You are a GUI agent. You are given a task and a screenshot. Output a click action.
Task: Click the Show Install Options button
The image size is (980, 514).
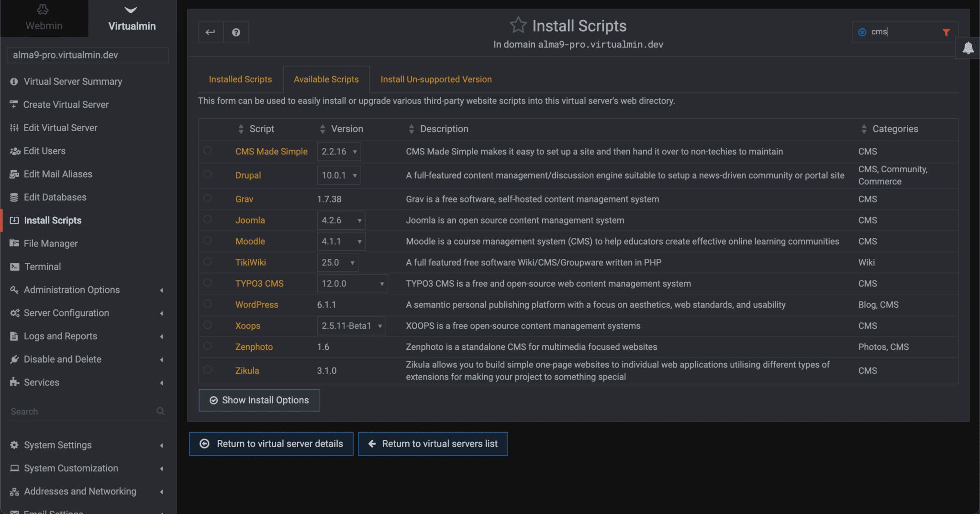click(x=259, y=400)
